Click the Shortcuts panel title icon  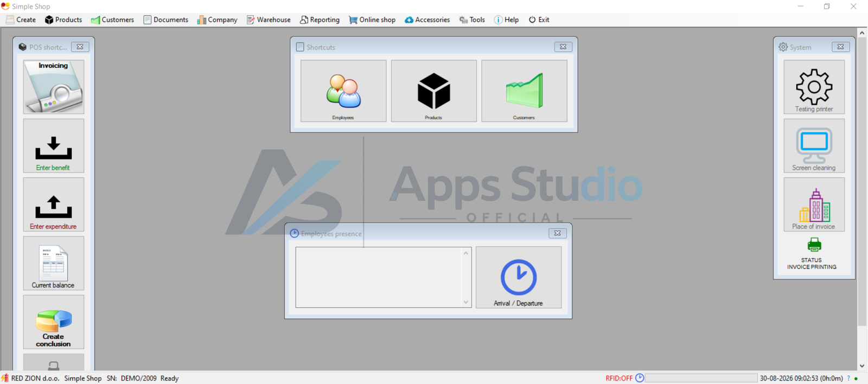[300, 47]
